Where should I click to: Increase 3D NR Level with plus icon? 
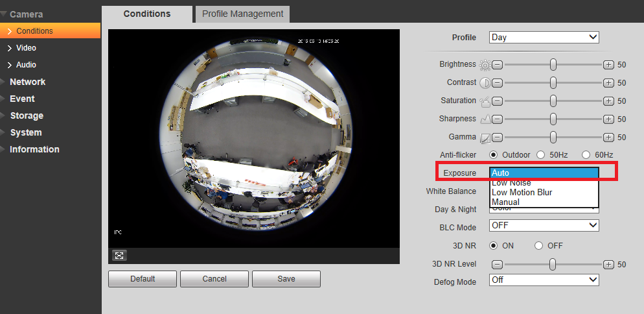[608, 264]
